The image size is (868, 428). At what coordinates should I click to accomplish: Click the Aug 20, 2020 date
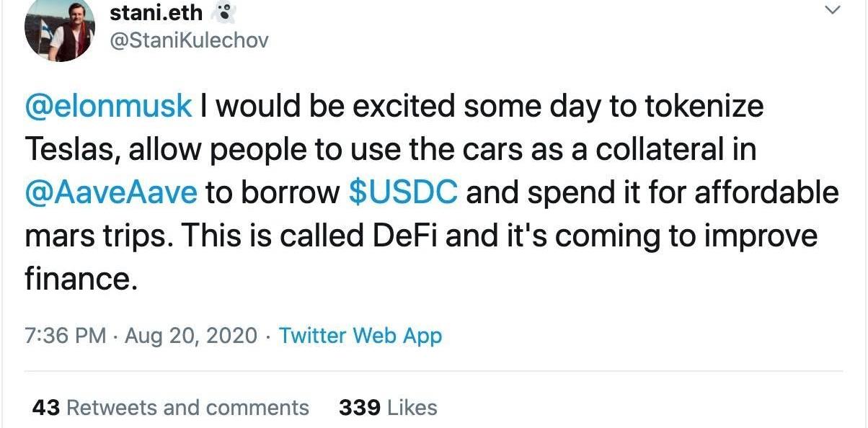[x=190, y=335]
